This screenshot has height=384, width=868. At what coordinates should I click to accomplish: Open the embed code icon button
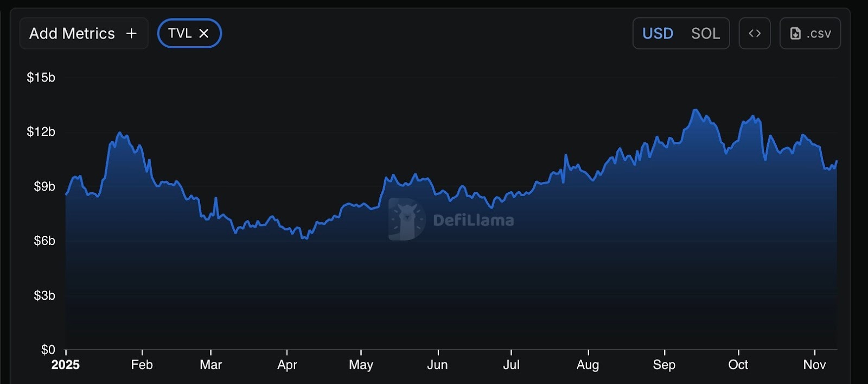(x=755, y=33)
